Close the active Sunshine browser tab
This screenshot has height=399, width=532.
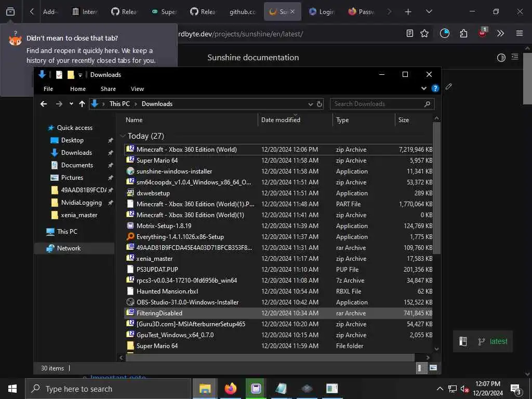(x=293, y=11)
